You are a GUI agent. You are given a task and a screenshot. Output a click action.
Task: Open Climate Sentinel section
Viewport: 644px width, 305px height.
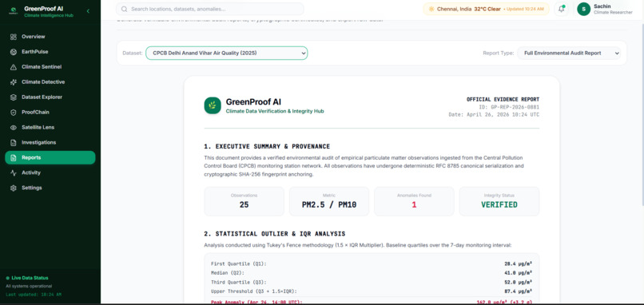(50, 67)
